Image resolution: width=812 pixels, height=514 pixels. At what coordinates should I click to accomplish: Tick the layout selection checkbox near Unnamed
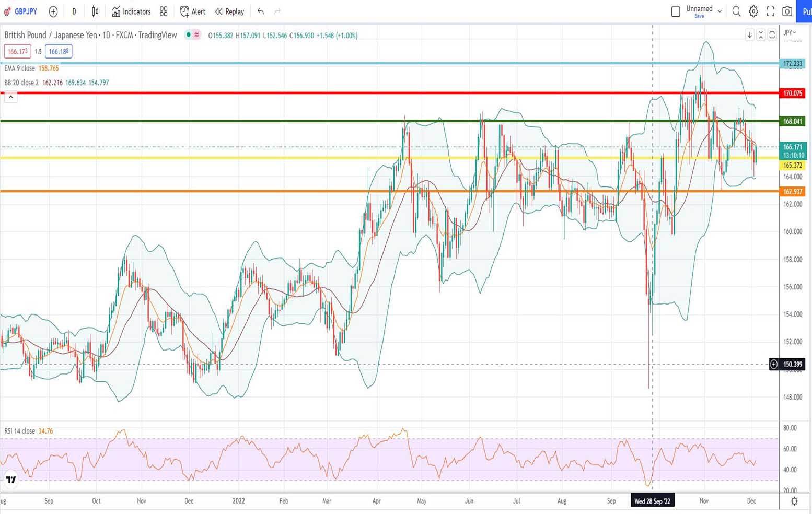click(x=675, y=10)
